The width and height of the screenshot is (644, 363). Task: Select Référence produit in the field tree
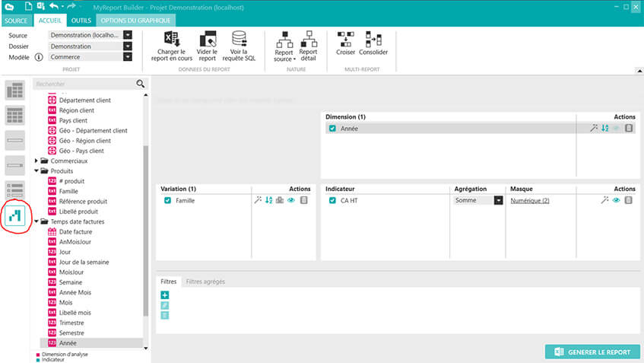(83, 202)
